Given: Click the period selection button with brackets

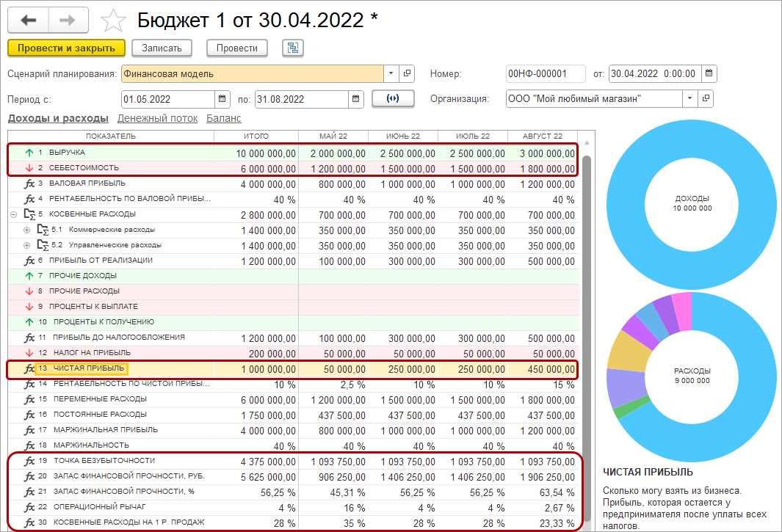Looking at the screenshot, I should [x=393, y=99].
